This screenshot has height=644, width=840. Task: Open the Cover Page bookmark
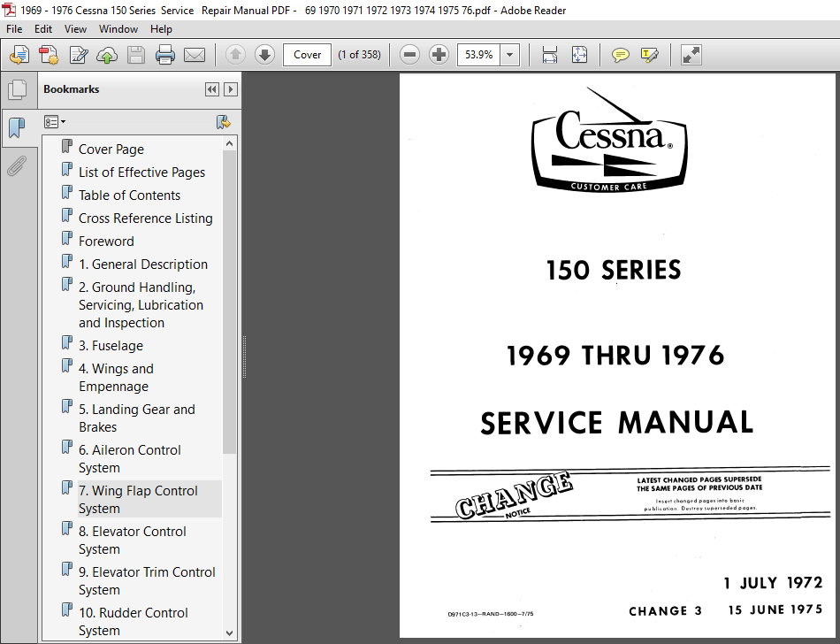(x=111, y=149)
